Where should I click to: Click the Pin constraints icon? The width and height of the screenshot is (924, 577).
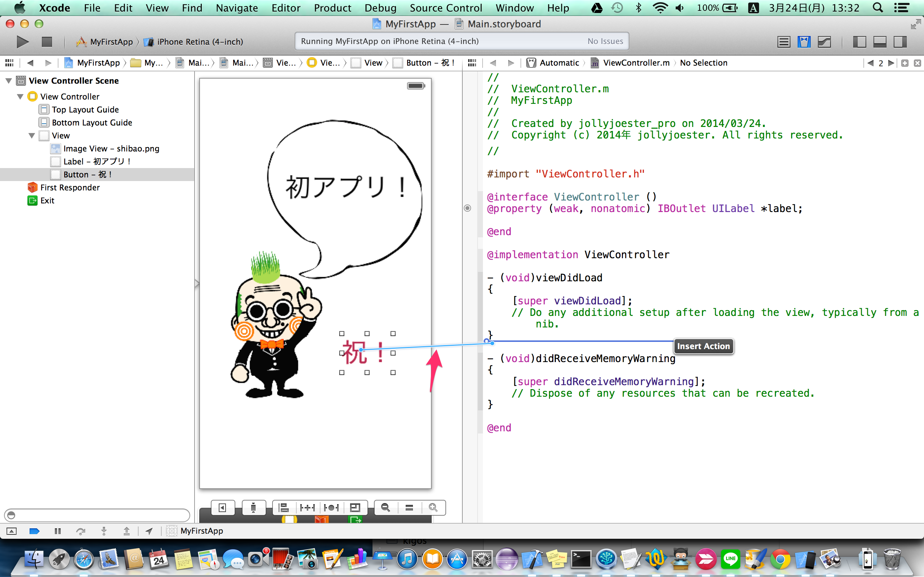(x=307, y=507)
